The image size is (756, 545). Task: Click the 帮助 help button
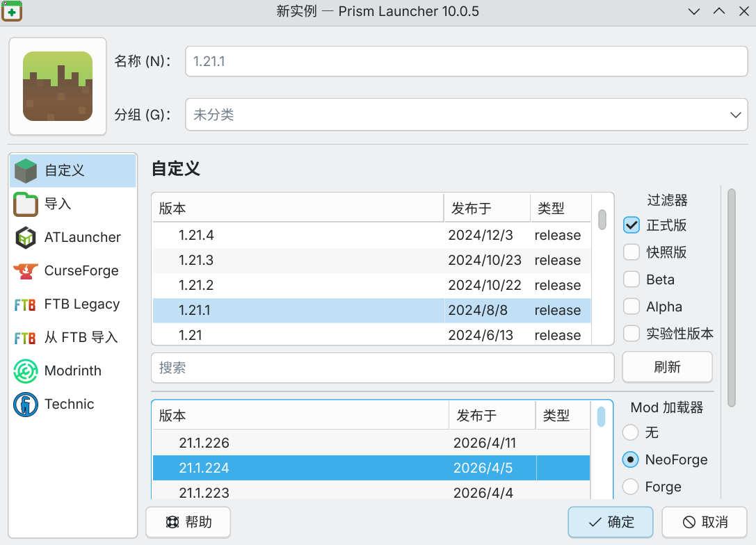188,522
